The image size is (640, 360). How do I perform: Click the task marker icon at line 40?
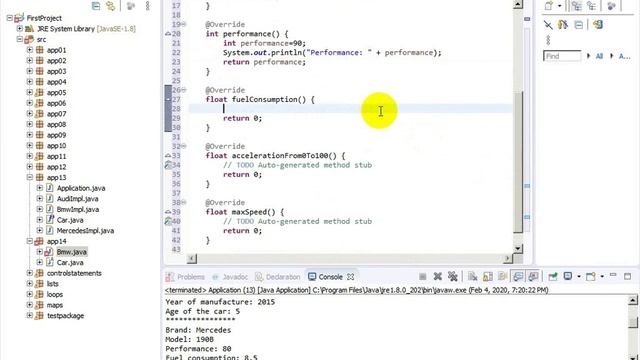(x=168, y=221)
